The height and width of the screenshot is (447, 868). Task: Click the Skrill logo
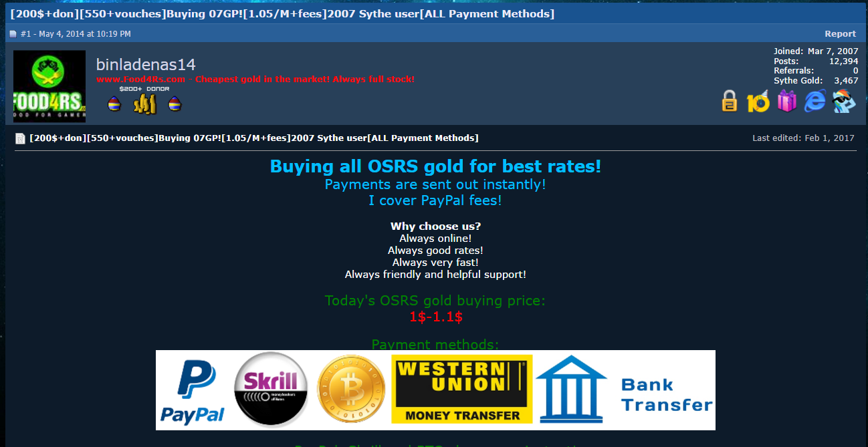(271, 390)
